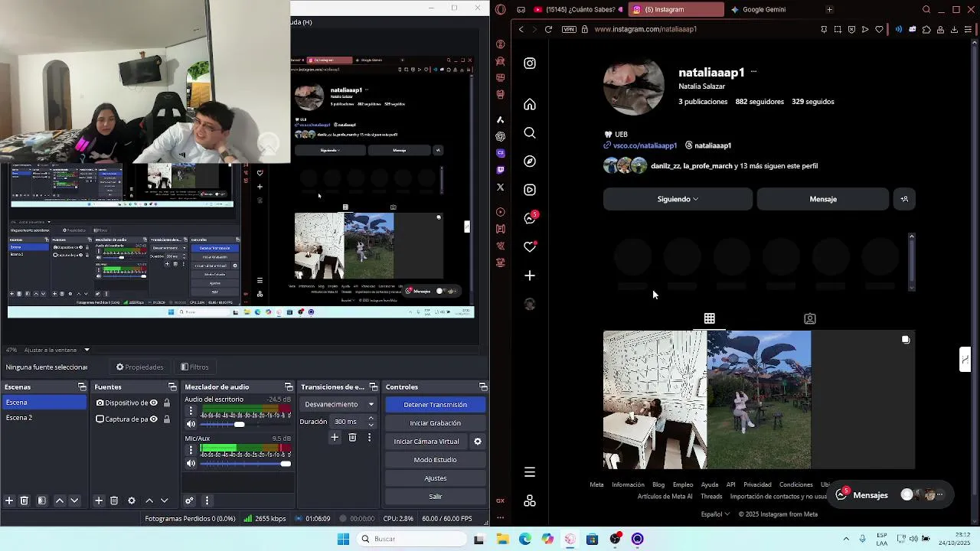Open the suggested-users icon beside Mensaje

click(904, 199)
